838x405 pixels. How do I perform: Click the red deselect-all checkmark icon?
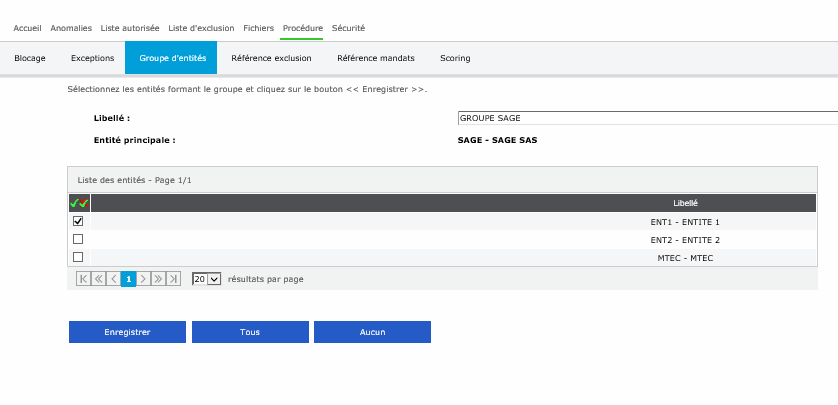pos(84,203)
